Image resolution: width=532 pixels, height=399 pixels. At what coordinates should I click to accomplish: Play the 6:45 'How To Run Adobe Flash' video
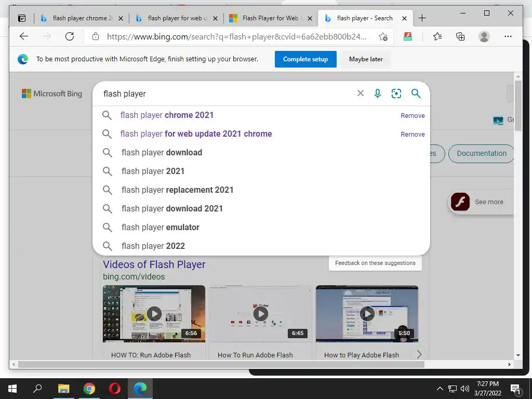tap(261, 314)
